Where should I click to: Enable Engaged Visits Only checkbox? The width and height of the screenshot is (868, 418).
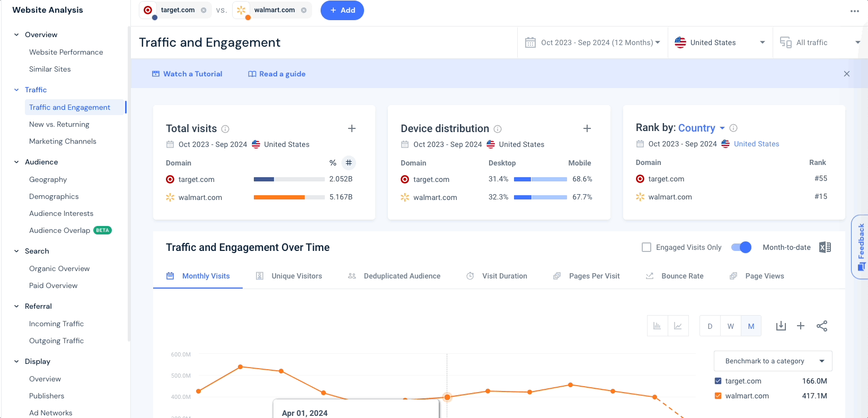click(646, 247)
